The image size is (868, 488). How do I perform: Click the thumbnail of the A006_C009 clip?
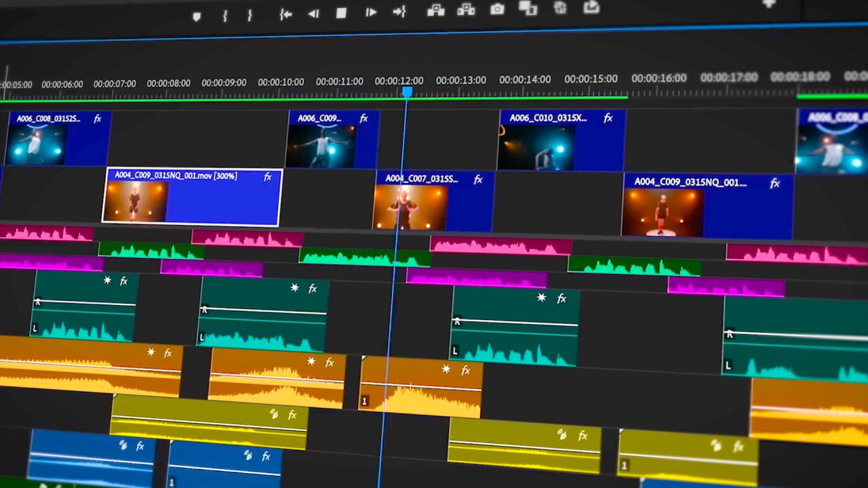[321, 146]
